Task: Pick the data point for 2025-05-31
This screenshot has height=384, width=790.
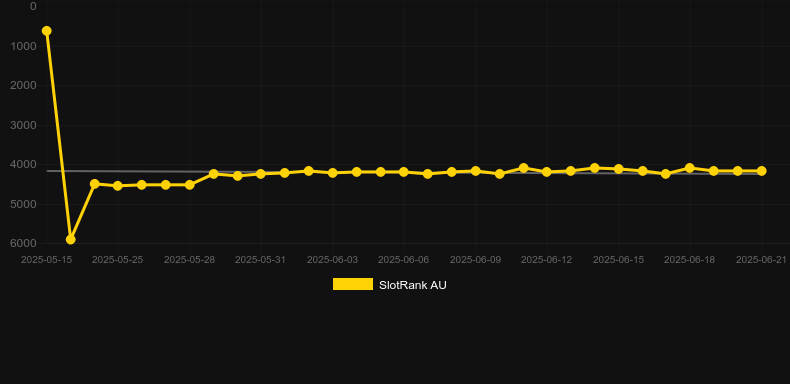Action: coord(260,174)
